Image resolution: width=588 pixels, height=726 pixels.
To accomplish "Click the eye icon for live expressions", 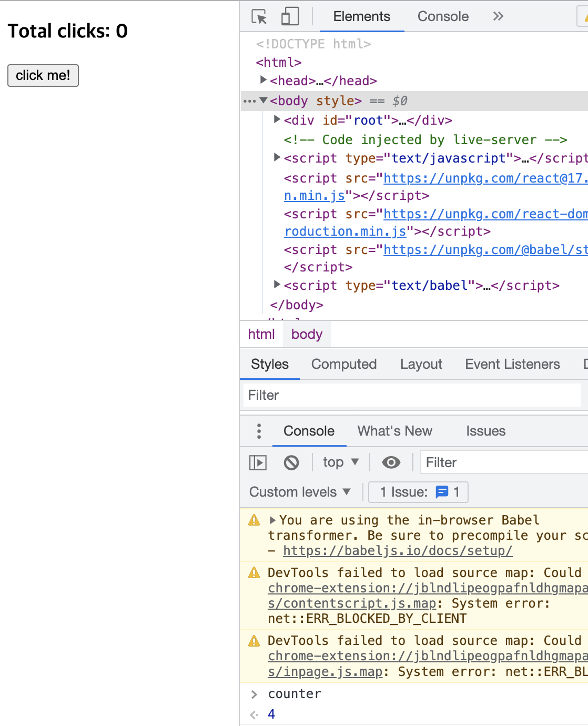I will tap(391, 462).
